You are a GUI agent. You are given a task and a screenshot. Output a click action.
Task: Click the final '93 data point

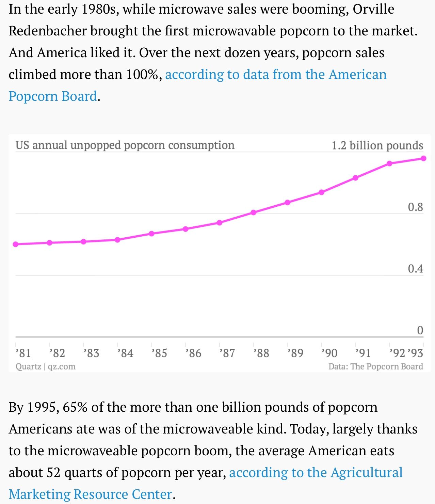(x=424, y=158)
